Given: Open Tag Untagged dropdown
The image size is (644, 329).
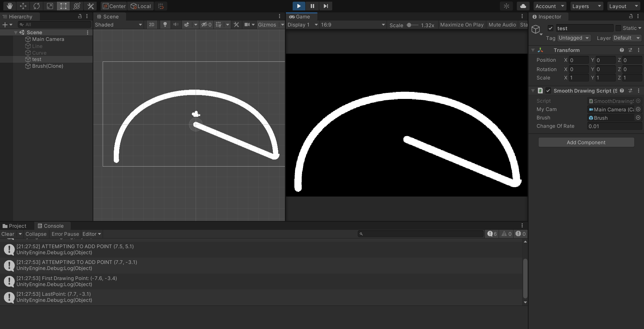Looking at the screenshot, I should click(574, 38).
